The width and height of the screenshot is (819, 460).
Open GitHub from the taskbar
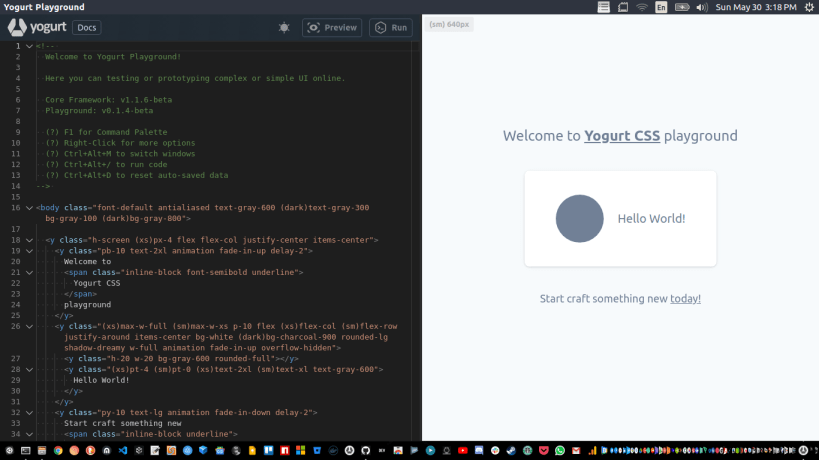[x=365, y=451]
